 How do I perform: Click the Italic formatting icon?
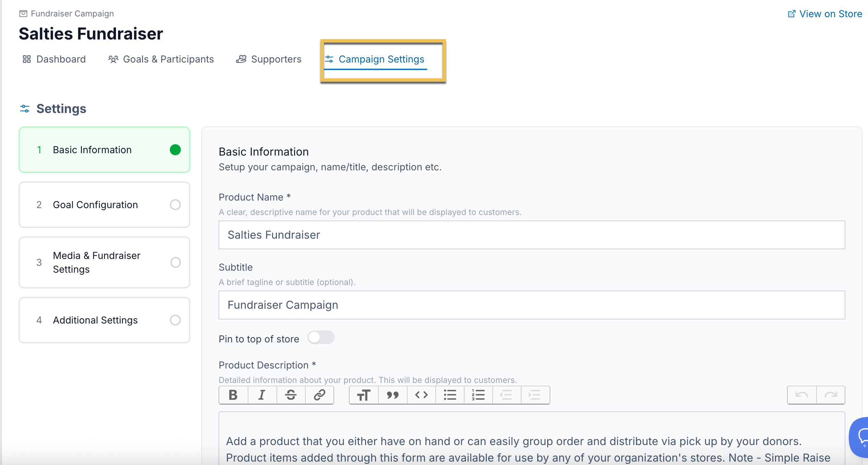pyautogui.click(x=262, y=395)
